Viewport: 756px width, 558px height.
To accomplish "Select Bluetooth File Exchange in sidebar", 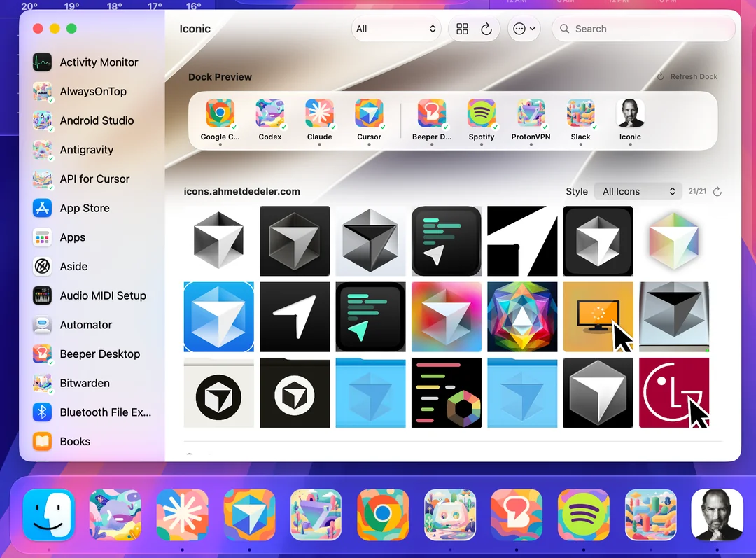I will (92, 412).
